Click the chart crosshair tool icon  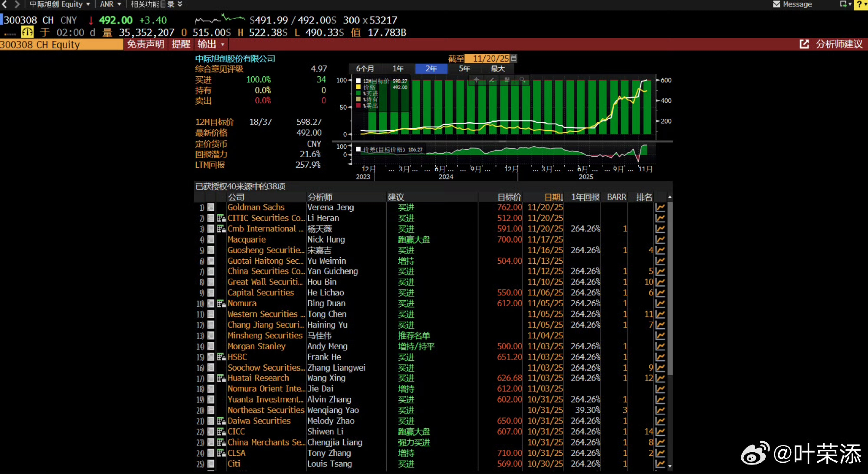tap(476, 80)
